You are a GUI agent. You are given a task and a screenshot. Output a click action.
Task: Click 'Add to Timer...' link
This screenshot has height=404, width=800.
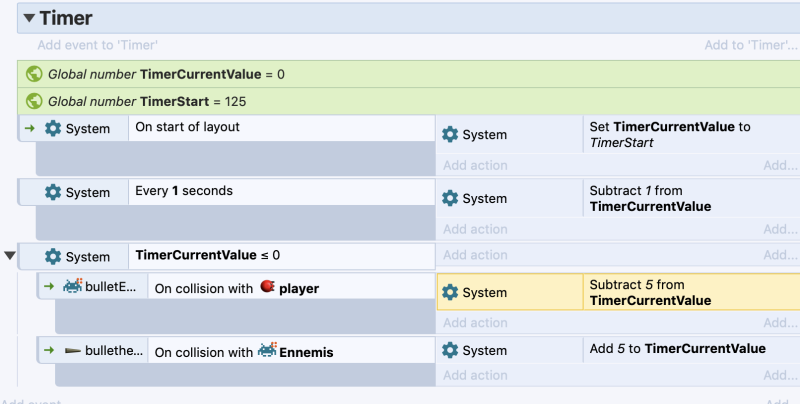[751, 45]
